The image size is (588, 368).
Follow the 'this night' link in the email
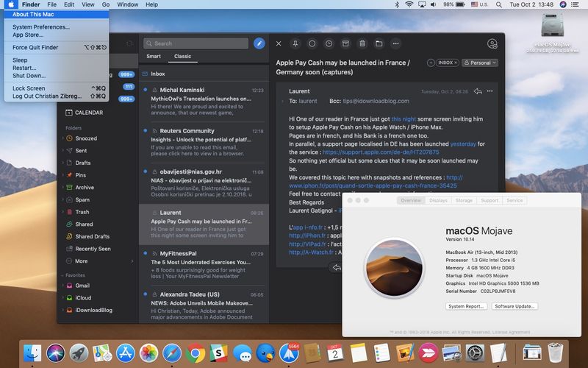(x=404, y=119)
